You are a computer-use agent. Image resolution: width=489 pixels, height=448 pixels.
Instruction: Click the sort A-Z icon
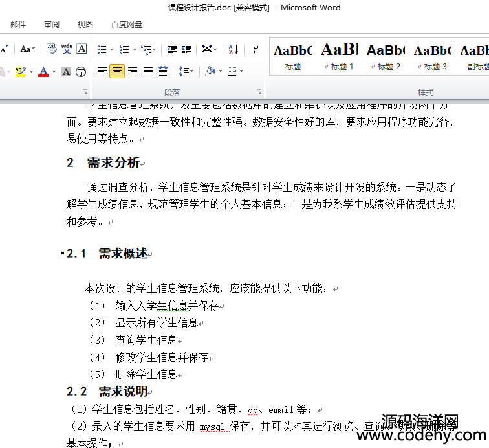233,49
